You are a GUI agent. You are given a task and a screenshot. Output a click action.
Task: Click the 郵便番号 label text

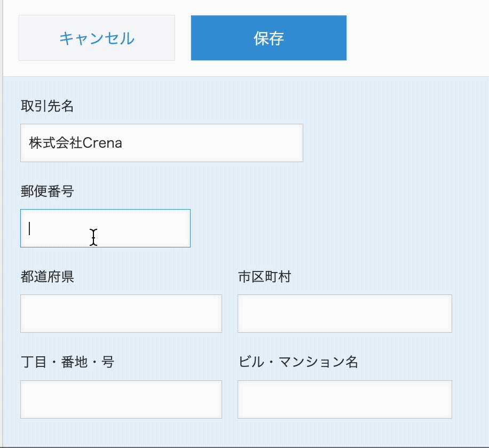tap(47, 191)
